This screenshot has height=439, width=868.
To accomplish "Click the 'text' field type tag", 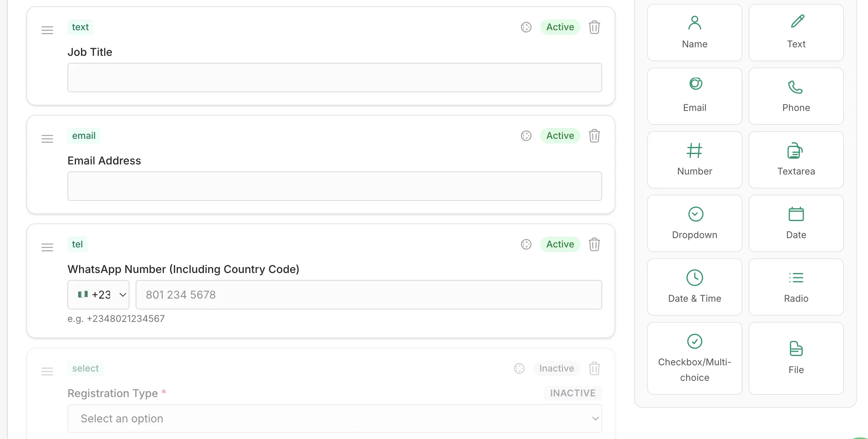I will click(80, 27).
